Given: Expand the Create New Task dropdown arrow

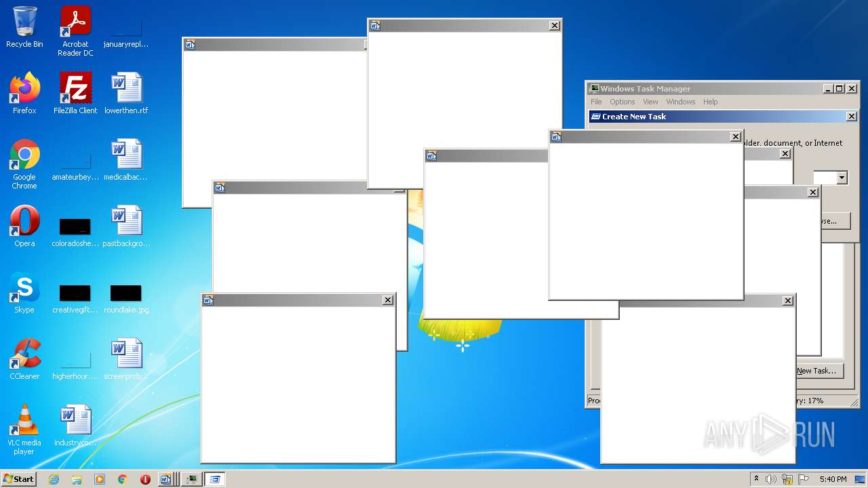Looking at the screenshot, I should tap(842, 178).
